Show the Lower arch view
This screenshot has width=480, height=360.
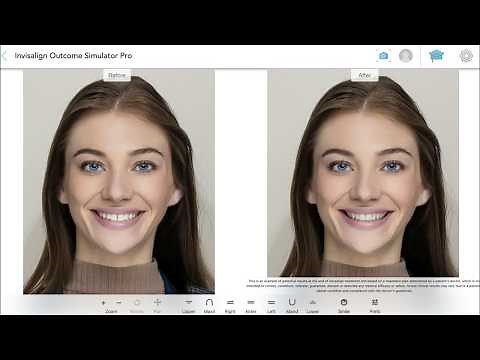(312, 306)
